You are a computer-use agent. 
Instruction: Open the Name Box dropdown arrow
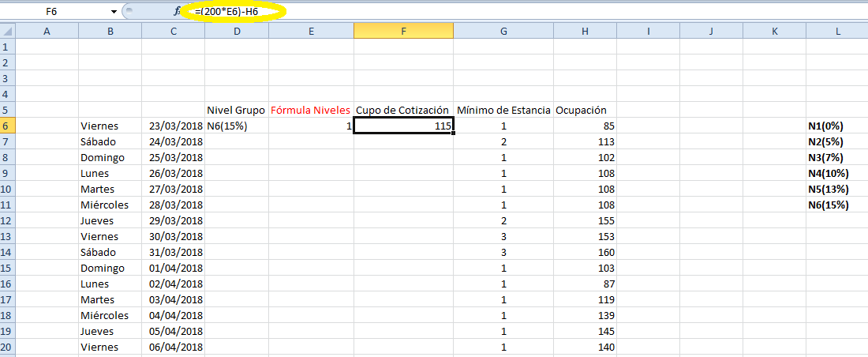coord(114,12)
